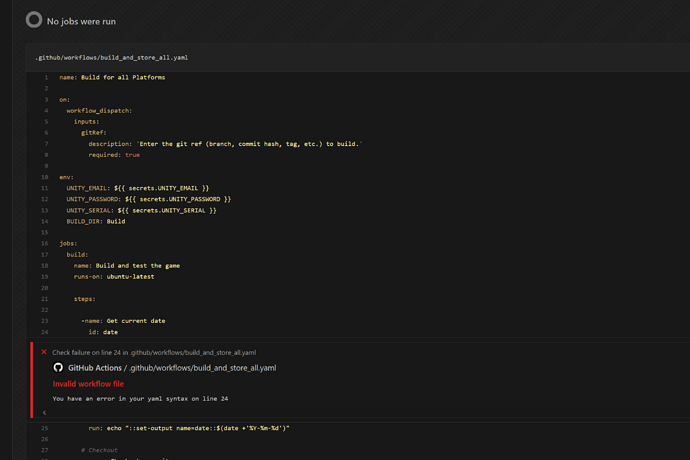
Task: Select the yaml syntax error message text
Action: point(140,399)
